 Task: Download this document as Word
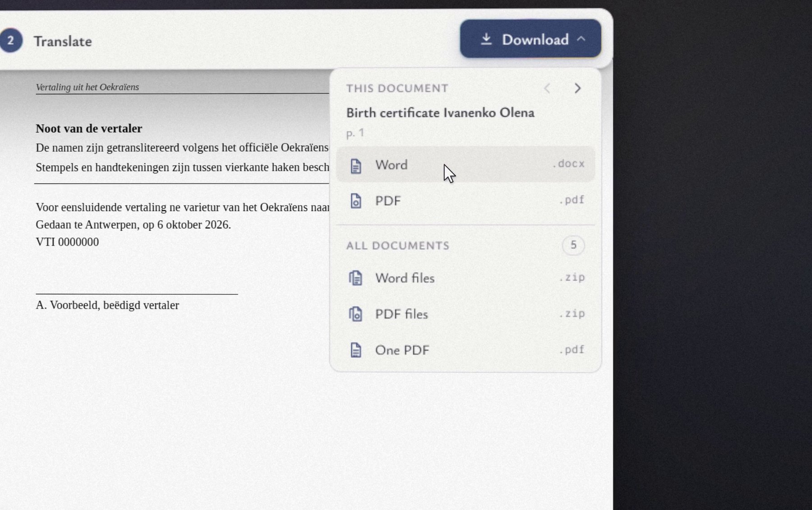(x=466, y=164)
